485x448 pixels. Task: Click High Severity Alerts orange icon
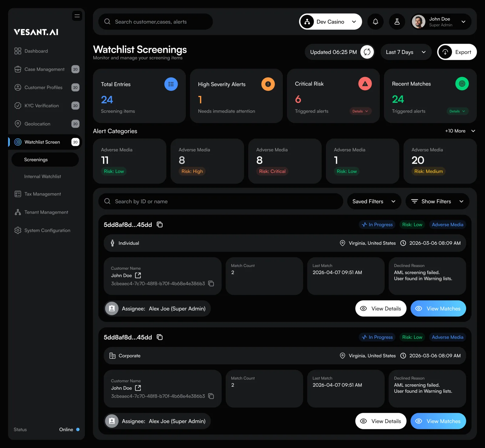pyautogui.click(x=268, y=84)
